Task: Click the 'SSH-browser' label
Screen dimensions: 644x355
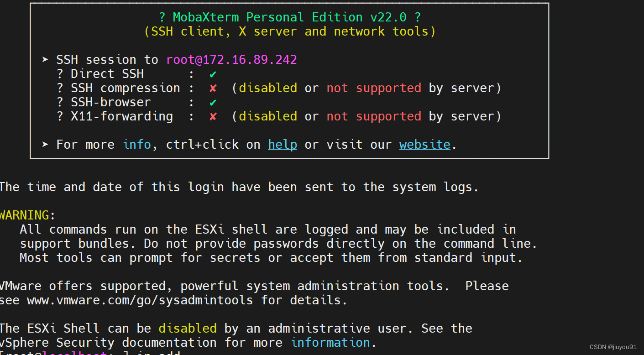Action: point(111,102)
